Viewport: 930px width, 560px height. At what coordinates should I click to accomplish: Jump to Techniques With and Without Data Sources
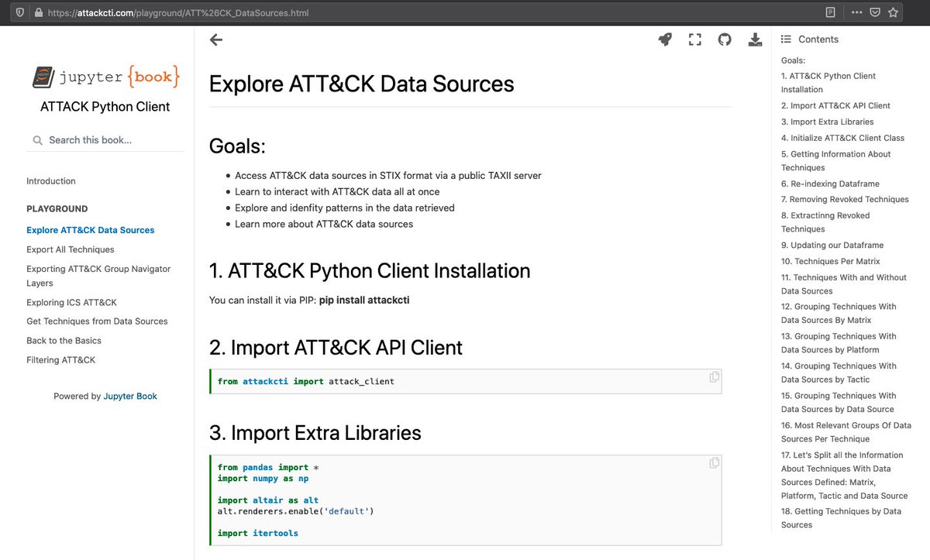844,284
